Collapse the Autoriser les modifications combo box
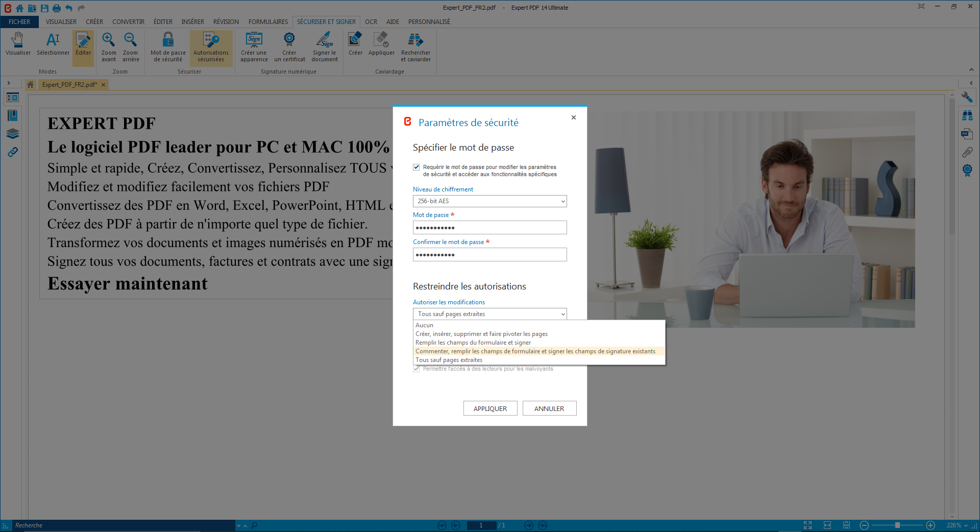This screenshot has width=980, height=532. 489,314
